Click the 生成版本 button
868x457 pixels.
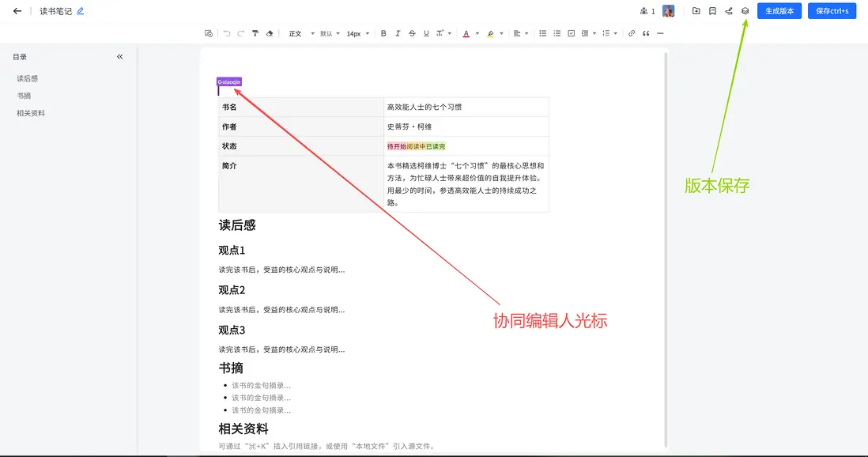tap(779, 11)
